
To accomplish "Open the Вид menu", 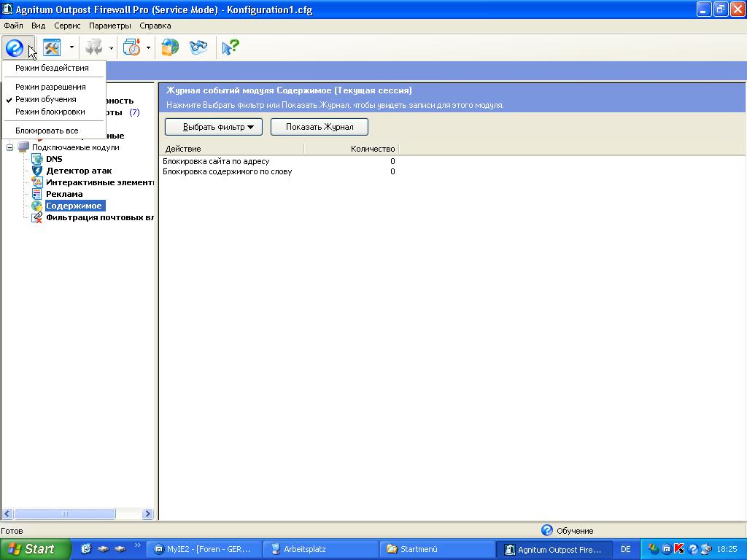I will (38, 26).
